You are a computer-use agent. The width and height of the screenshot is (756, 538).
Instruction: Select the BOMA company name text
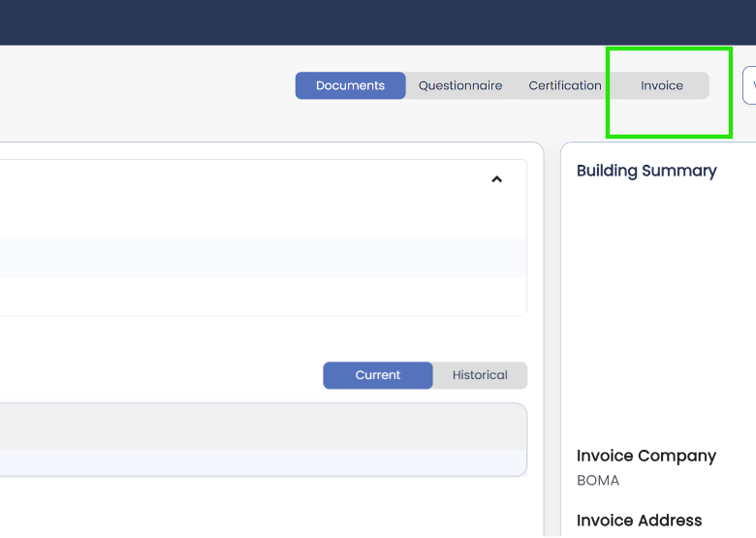point(598,480)
